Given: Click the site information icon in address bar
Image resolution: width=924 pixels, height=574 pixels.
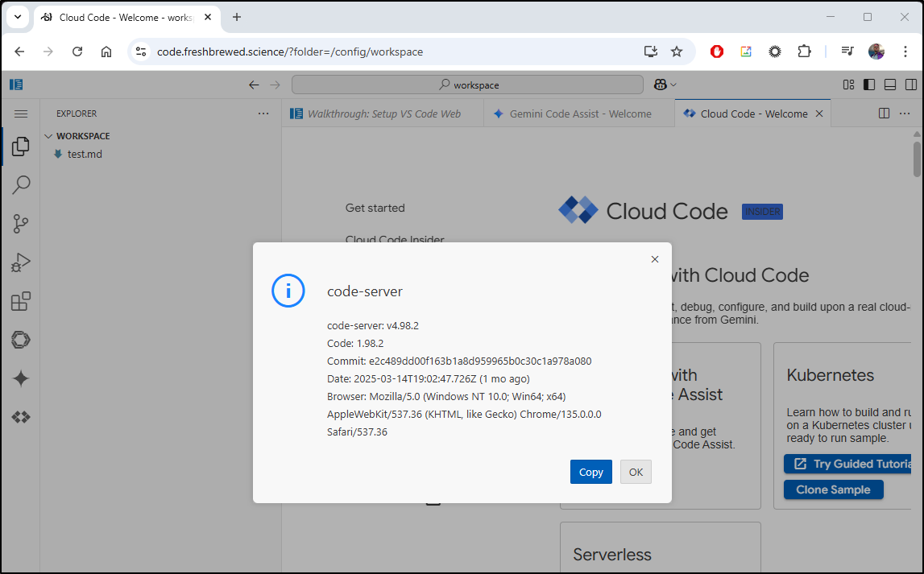Looking at the screenshot, I should [141, 52].
